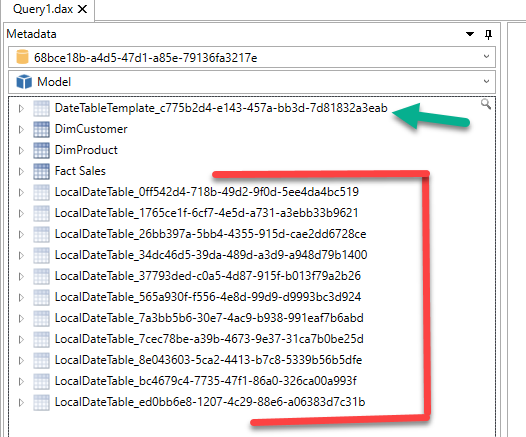Pin the Metadata panel
This screenshot has height=437, width=526.
(x=488, y=34)
